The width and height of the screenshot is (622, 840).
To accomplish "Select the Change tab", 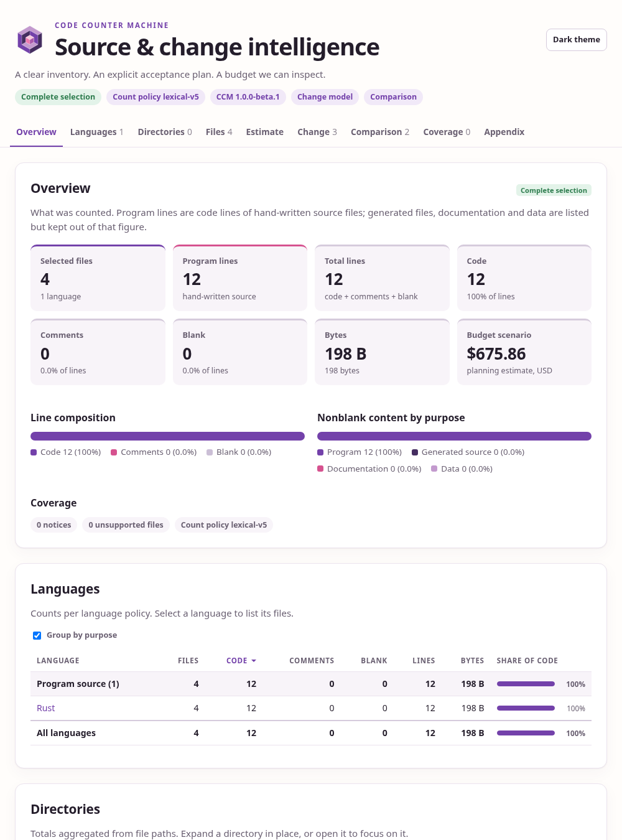I will click(317, 132).
